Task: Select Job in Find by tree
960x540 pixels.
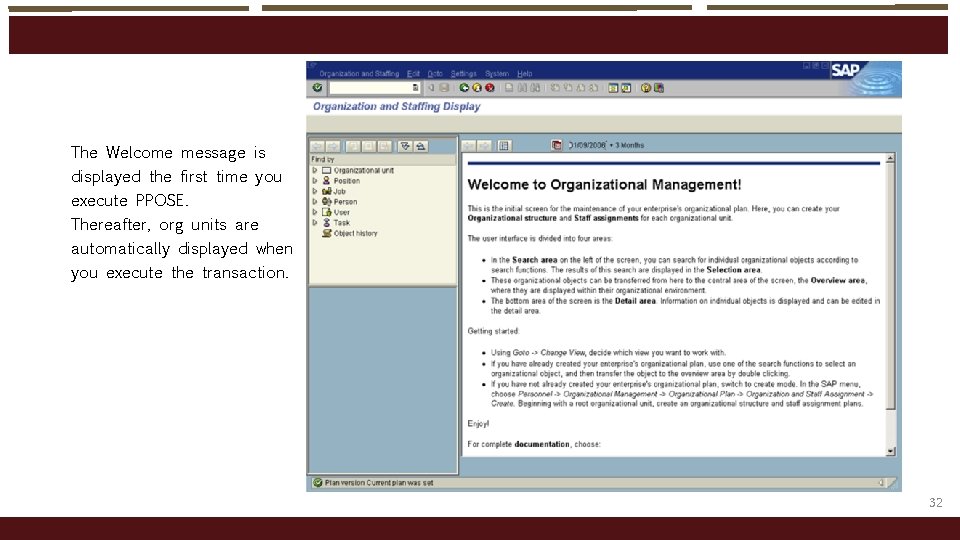Action: pyautogui.click(x=340, y=191)
